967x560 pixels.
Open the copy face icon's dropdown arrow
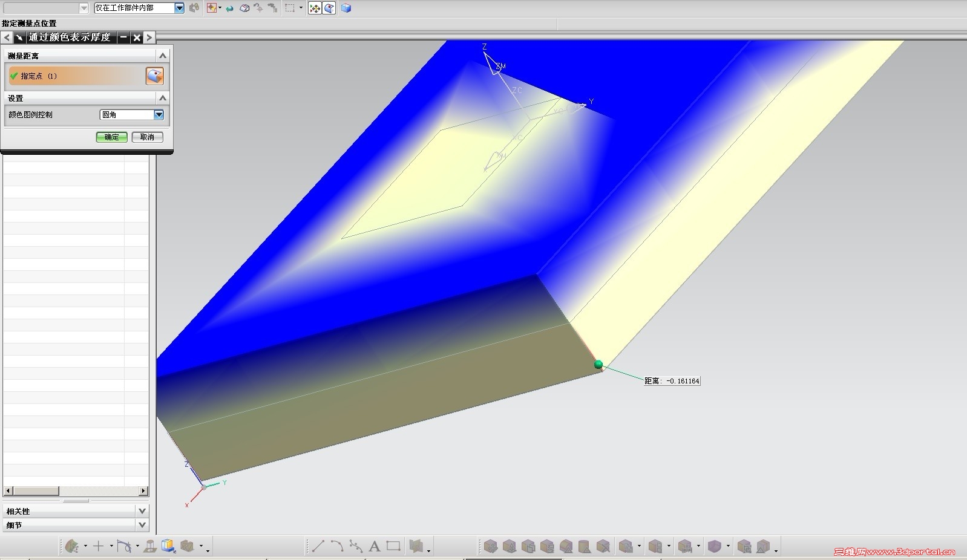click(639, 547)
